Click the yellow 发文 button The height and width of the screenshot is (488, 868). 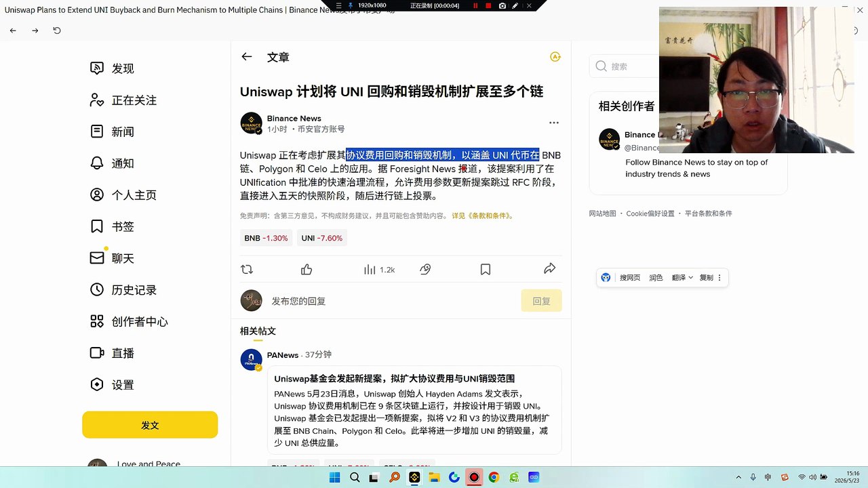[150, 425]
